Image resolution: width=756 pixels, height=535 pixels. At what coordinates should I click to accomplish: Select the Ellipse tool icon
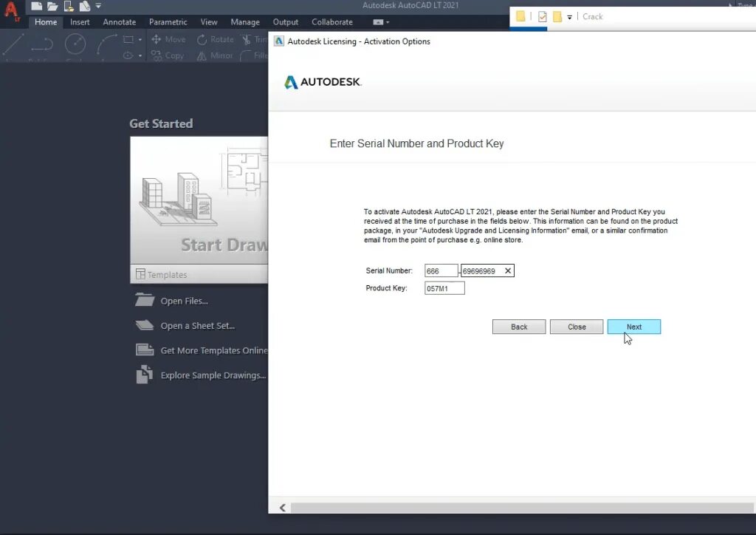128,55
